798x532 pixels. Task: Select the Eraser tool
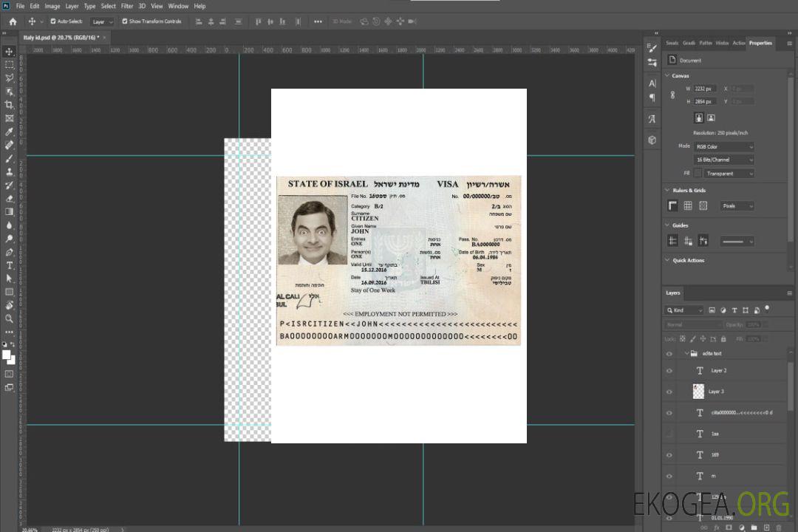click(x=9, y=199)
